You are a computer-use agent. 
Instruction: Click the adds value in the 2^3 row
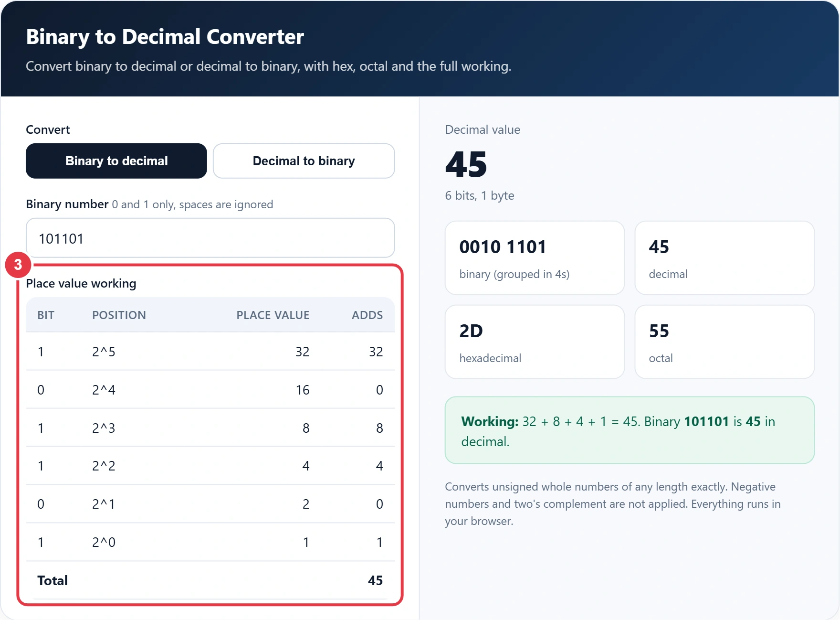[379, 428]
